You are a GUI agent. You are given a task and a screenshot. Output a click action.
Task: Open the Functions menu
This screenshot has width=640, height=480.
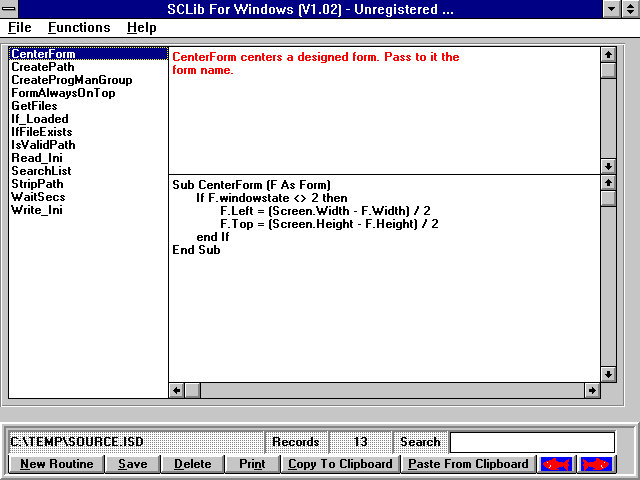click(79, 28)
